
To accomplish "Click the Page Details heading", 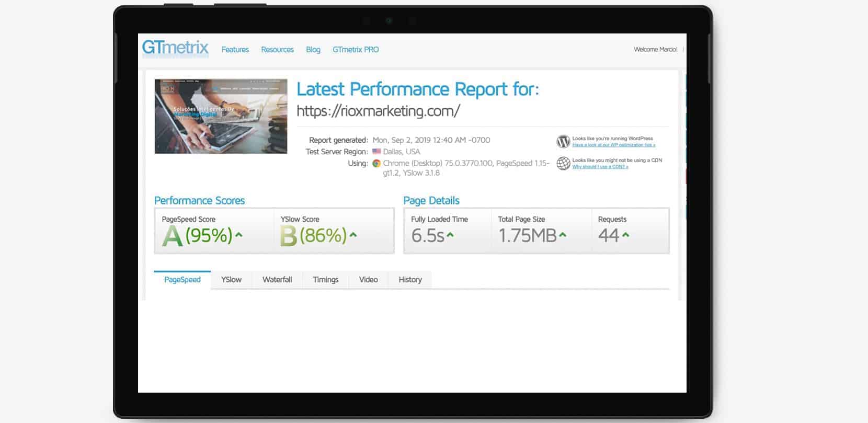I will click(x=431, y=201).
